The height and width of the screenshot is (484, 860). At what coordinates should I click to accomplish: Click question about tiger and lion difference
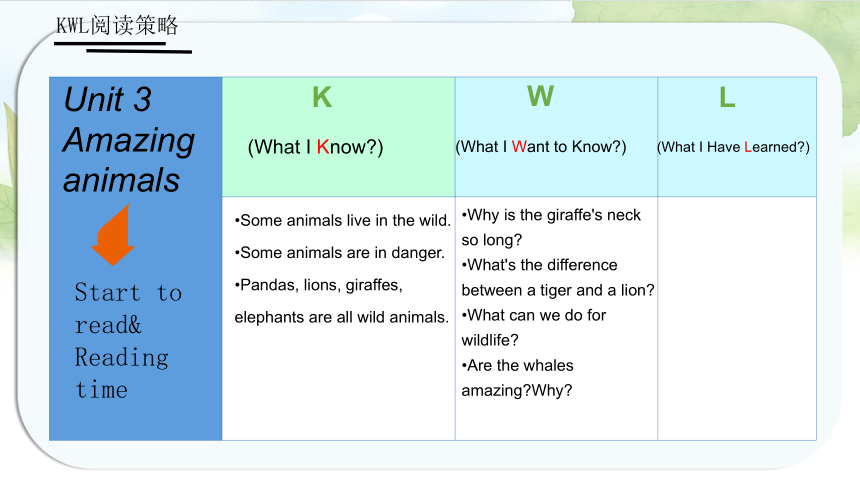pos(558,278)
